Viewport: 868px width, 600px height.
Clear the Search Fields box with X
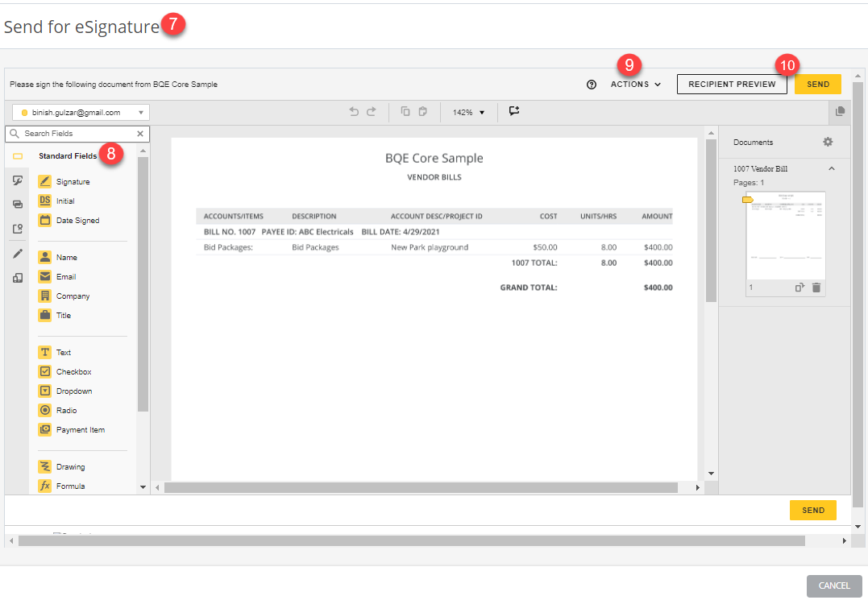(x=140, y=134)
